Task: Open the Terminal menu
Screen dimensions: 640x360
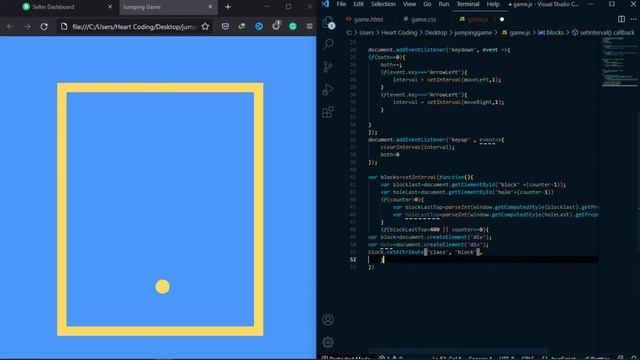Action: coord(468,4)
